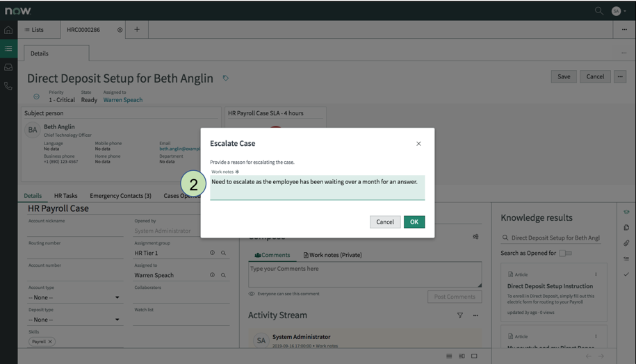Open the inbox icon in the left sidebar
636x364 pixels.
point(8,67)
